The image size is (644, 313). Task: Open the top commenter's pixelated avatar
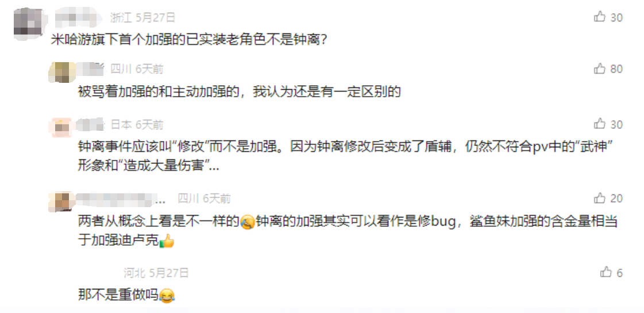29,23
